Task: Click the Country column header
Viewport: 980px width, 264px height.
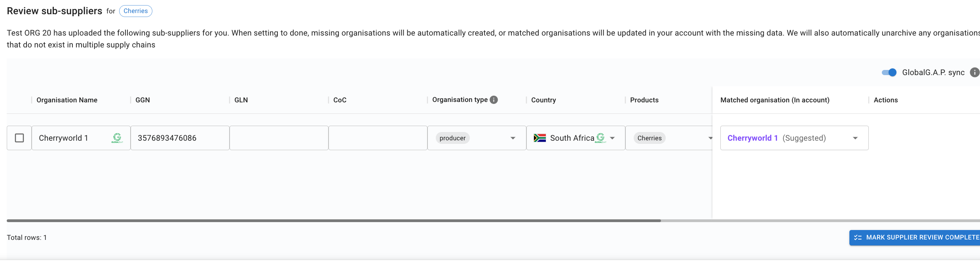Action: click(543, 100)
